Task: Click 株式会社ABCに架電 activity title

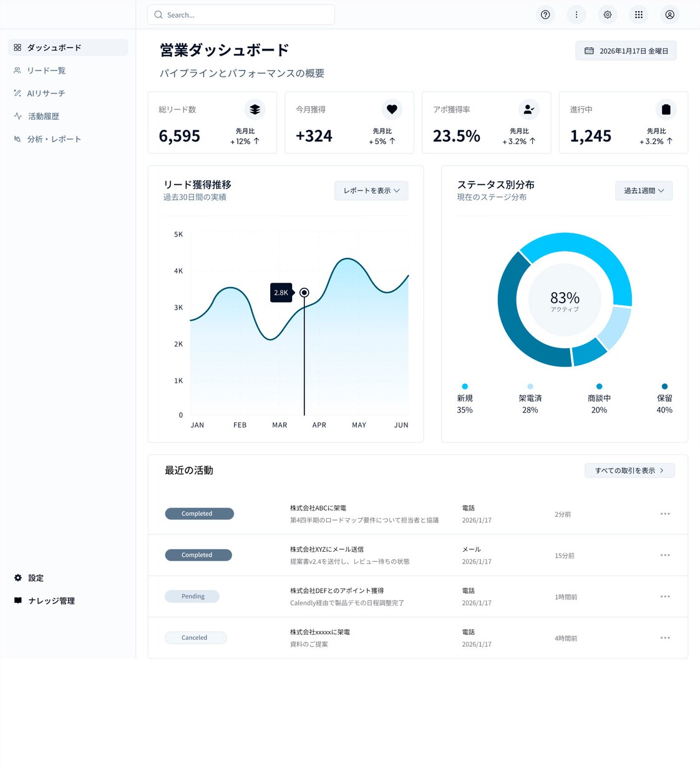Action: click(318, 508)
